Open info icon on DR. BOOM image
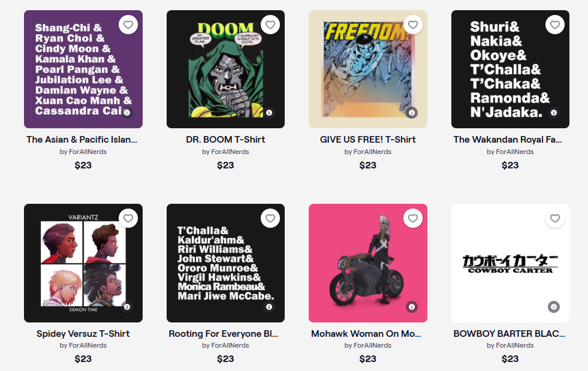Screen dimensions: 588x371 tap(269, 113)
